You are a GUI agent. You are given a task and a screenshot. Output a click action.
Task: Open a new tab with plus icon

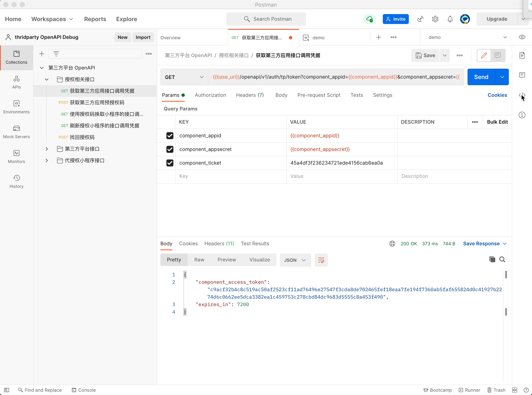click(x=379, y=37)
